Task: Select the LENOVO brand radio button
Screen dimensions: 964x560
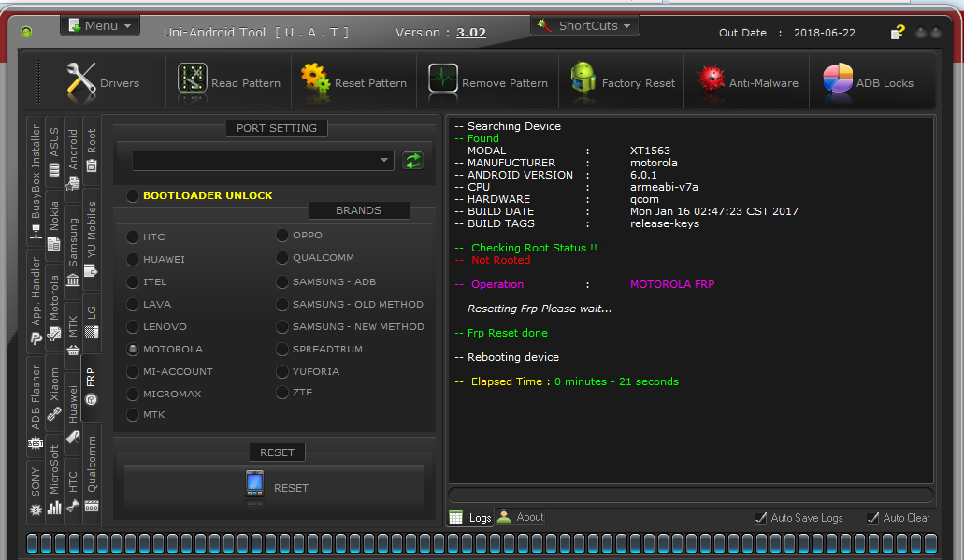Action: [132, 326]
